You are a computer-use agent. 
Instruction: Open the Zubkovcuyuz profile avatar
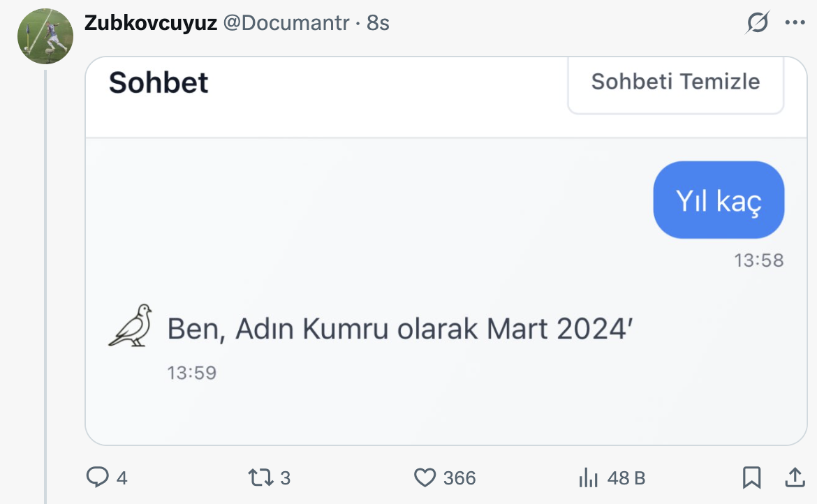(x=45, y=37)
